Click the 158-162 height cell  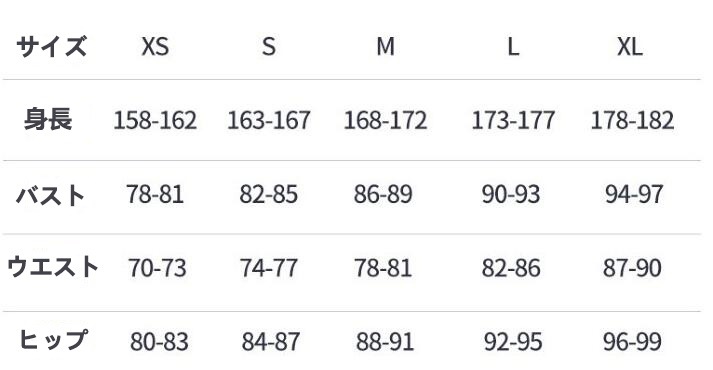click(155, 120)
